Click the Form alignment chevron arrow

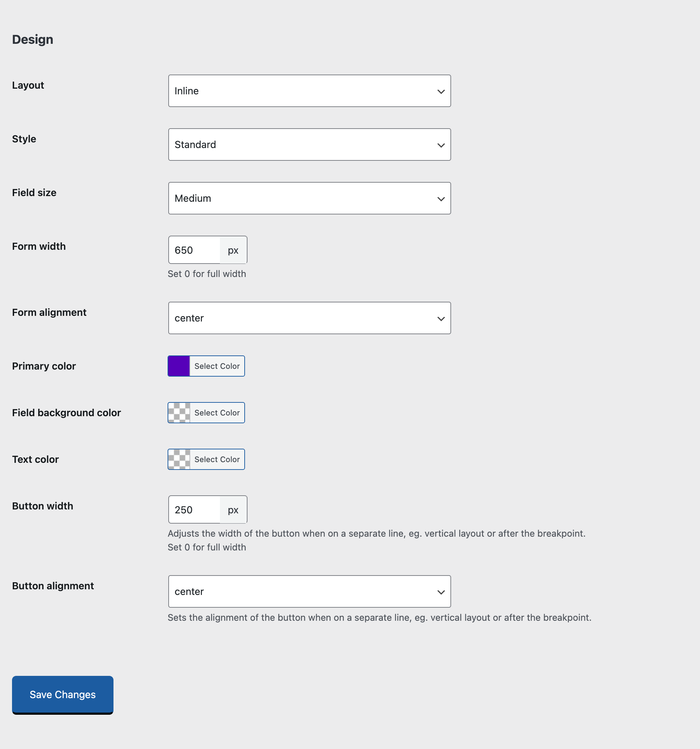click(441, 319)
